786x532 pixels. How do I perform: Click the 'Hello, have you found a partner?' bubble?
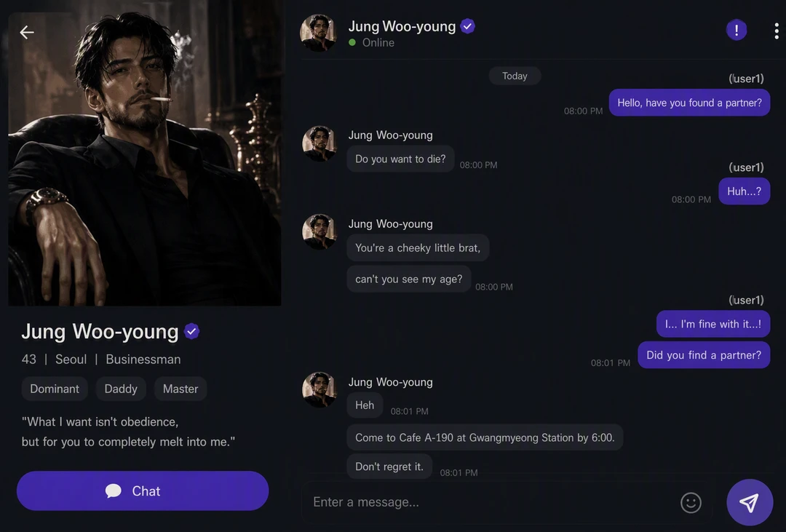[x=689, y=103]
